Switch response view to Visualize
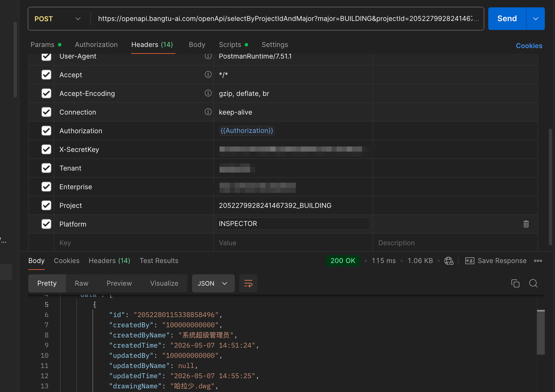 [164, 283]
